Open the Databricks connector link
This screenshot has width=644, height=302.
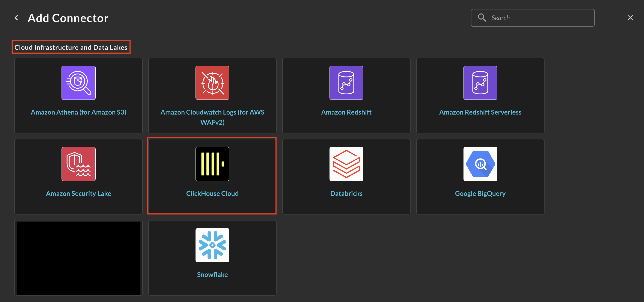pyautogui.click(x=346, y=193)
